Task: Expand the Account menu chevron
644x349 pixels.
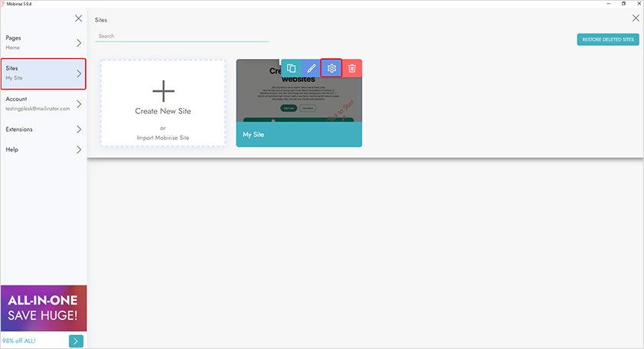Action: click(x=79, y=104)
